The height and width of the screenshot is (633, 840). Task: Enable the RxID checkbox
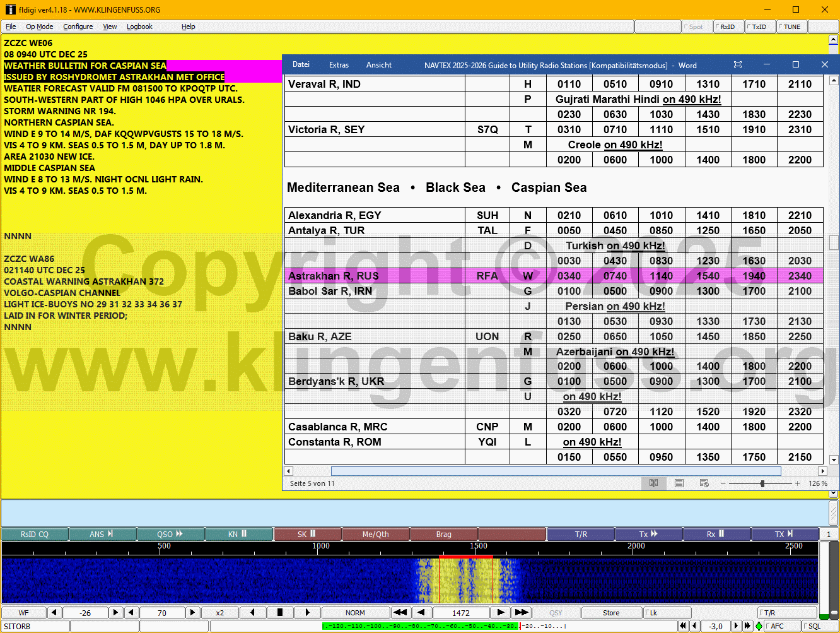728,27
